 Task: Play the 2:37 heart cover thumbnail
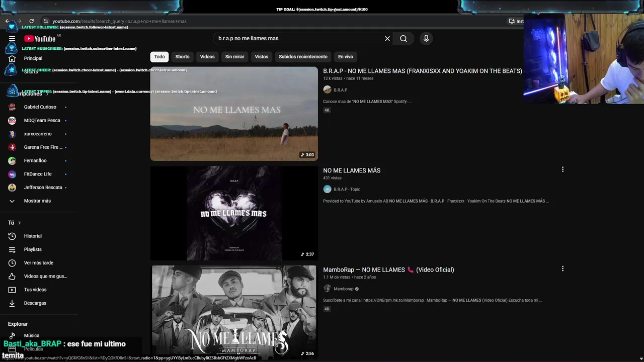tap(234, 213)
